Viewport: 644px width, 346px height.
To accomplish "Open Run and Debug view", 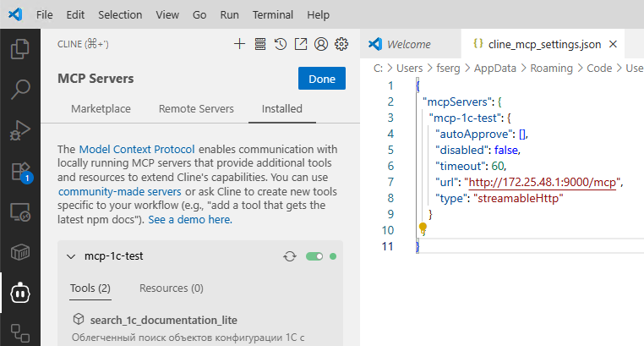I will [x=19, y=130].
